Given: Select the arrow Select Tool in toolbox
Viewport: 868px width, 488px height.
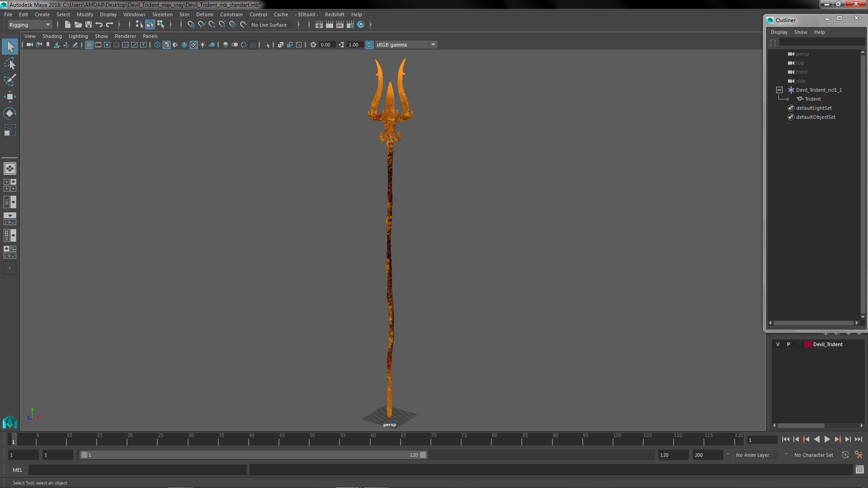Looking at the screenshot, I should pyautogui.click(x=10, y=47).
